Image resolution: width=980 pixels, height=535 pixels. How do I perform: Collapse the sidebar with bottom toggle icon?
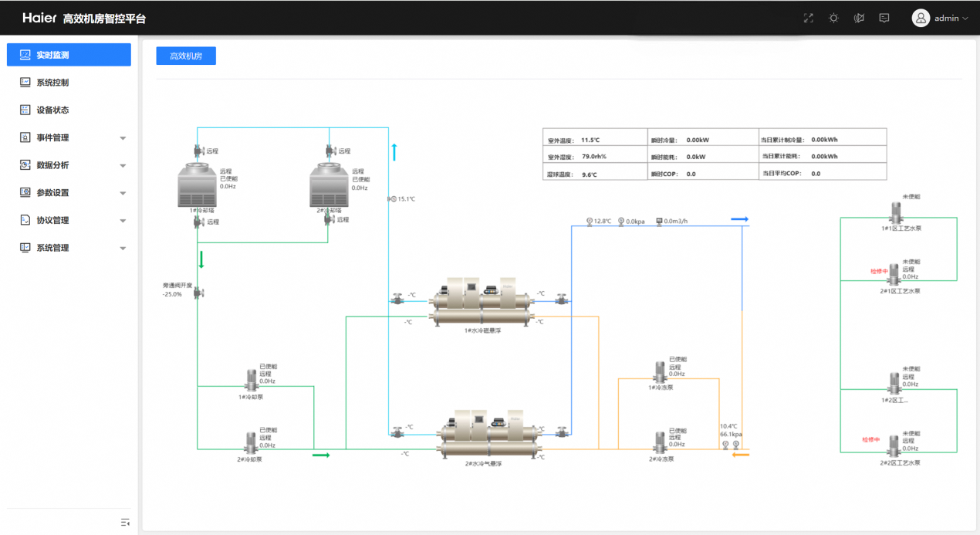point(126,523)
